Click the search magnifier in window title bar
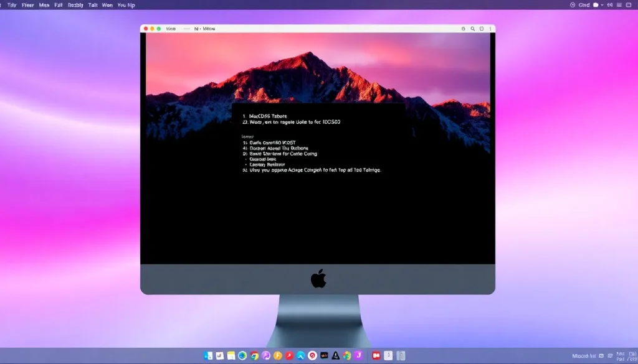This screenshot has height=364, width=638. click(473, 29)
